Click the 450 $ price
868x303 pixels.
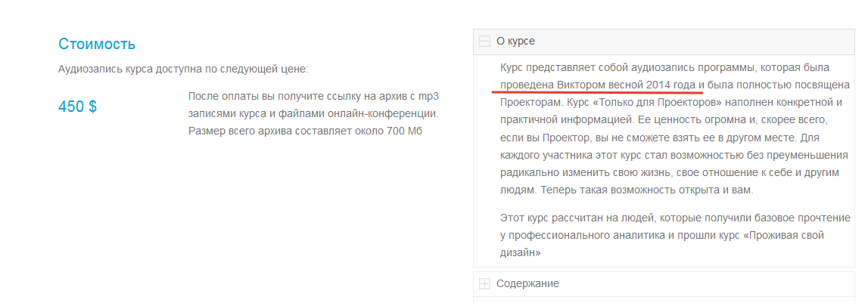pyautogui.click(x=77, y=107)
